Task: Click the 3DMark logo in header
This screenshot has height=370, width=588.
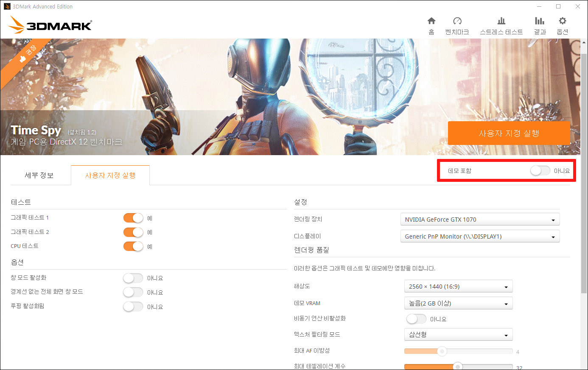Action: tap(50, 25)
